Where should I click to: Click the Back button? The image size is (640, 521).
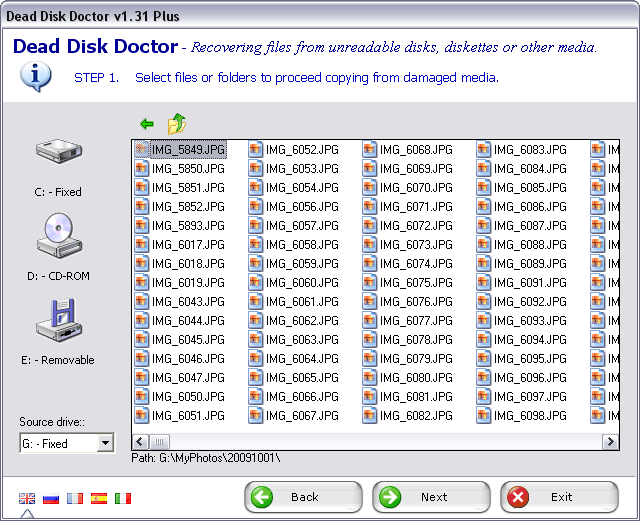click(x=303, y=497)
